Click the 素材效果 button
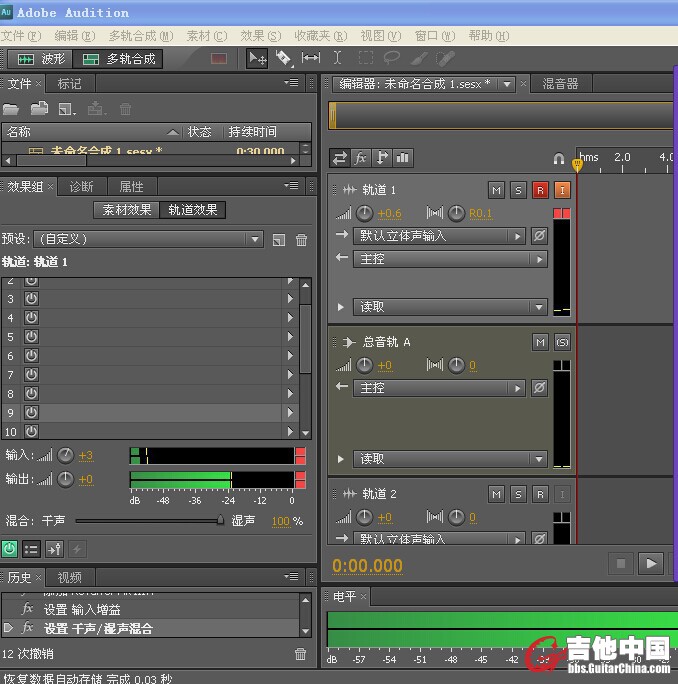Viewport: 678px width, 684px height. point(126,210)
